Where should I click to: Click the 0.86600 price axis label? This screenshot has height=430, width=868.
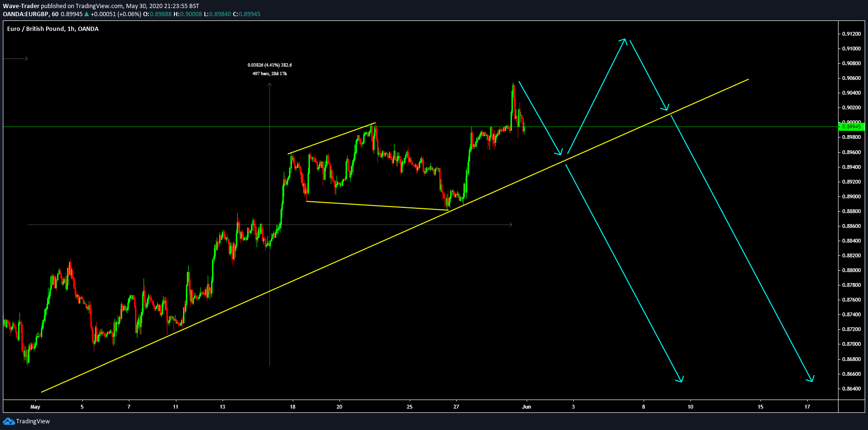coord(851,374)
